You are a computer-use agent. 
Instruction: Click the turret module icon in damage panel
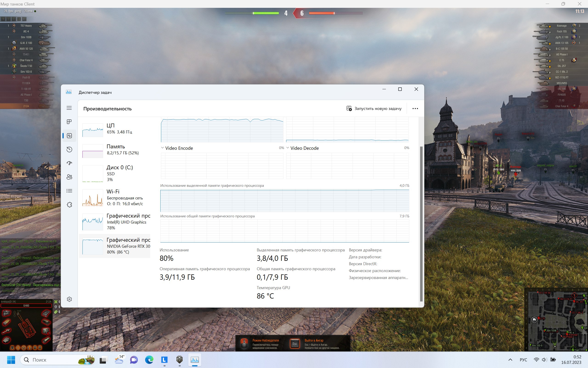[x=6, y=340]
